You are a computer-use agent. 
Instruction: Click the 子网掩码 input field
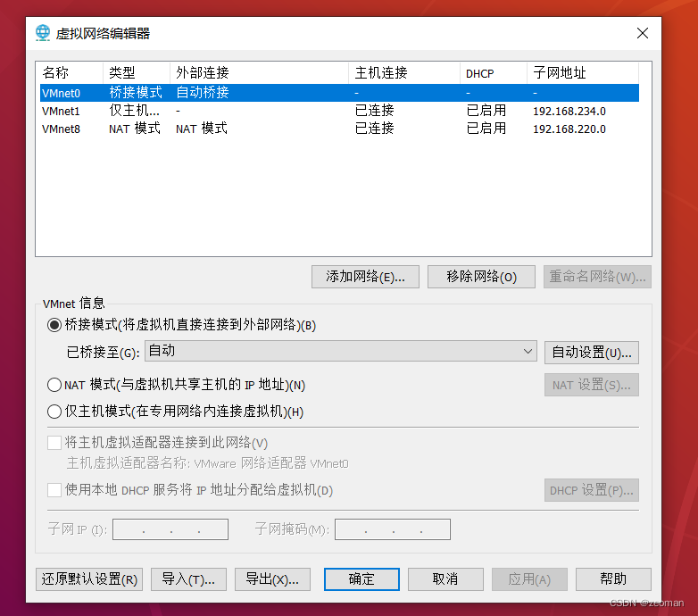393,529
